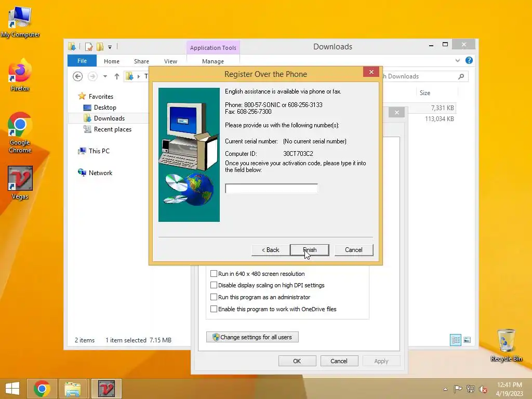Click Change settings for all users

click(252, 337)
